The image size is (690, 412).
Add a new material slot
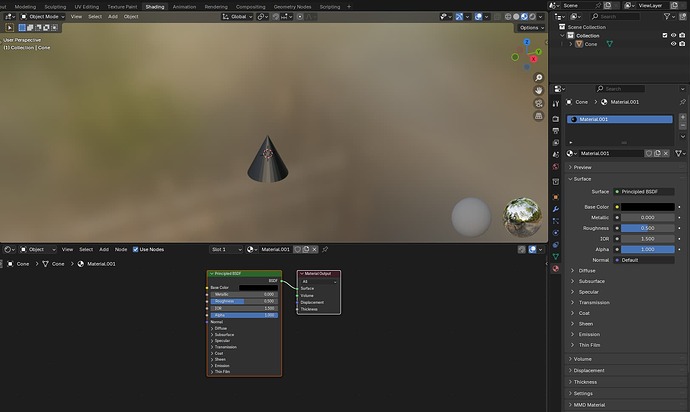(683, 117)
